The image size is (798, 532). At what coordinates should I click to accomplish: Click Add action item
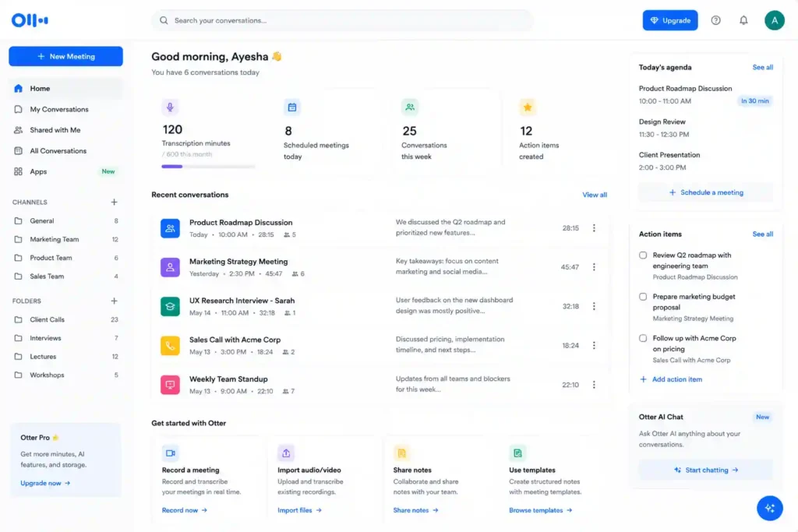tap(671, 379)
